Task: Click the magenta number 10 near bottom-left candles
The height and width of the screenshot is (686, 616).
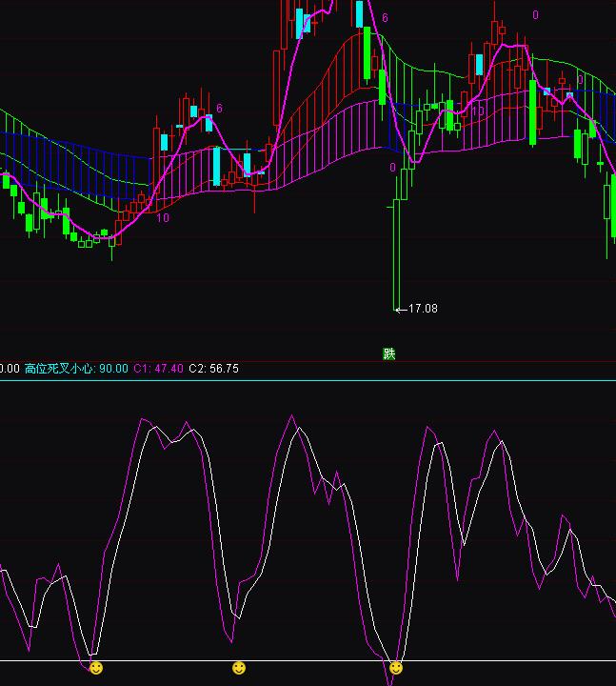Action: point(163,218)
